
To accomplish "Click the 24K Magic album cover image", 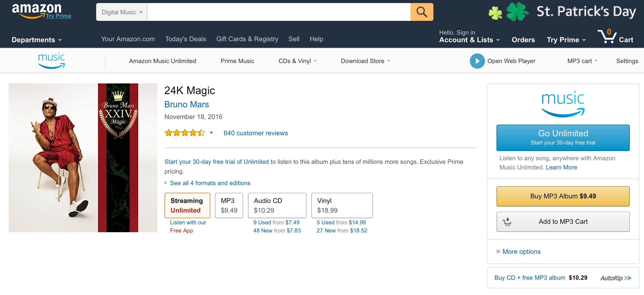I will 83,158.
